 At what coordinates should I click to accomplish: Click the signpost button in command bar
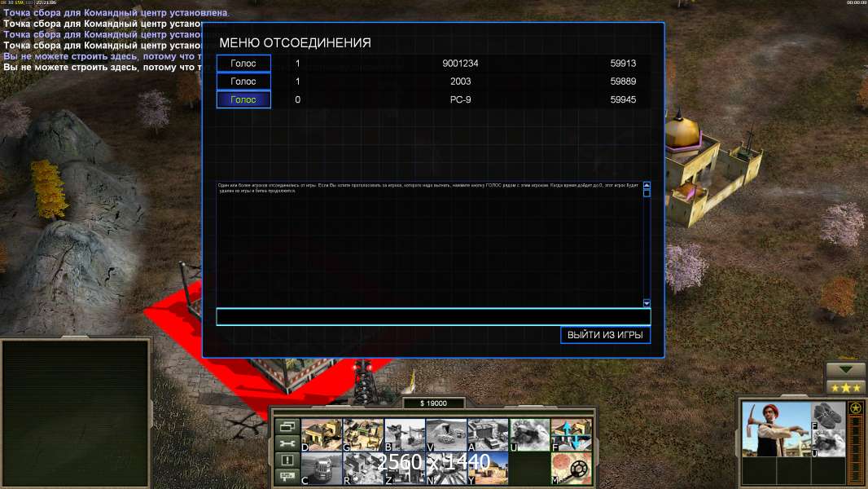pos(287,476)
